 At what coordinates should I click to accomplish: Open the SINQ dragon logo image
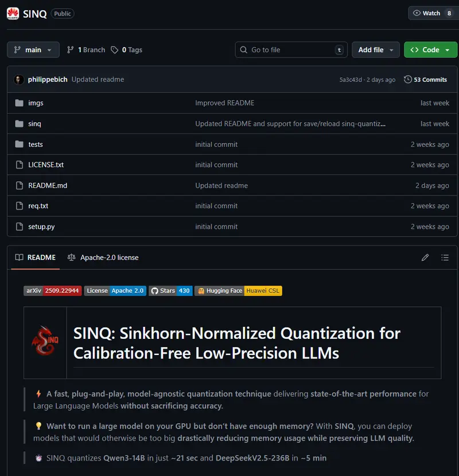tap(45, 342)
